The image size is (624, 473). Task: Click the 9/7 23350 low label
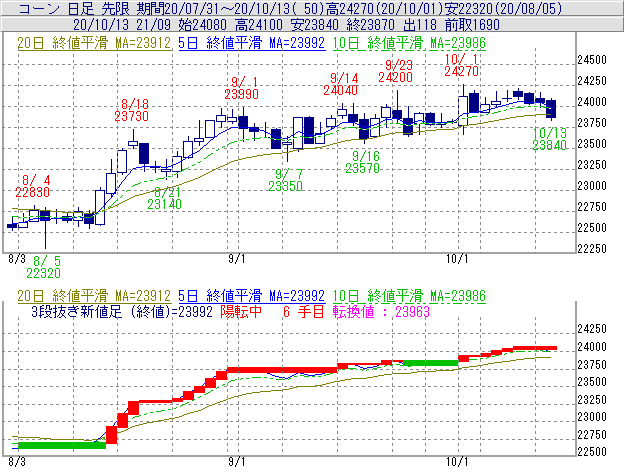pos(285,180)
